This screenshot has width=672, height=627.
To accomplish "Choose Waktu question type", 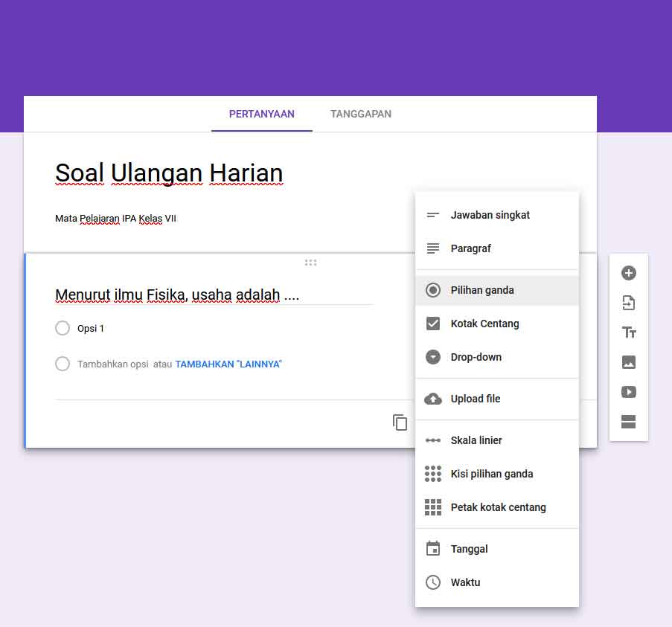I will (x=496, y=582).
